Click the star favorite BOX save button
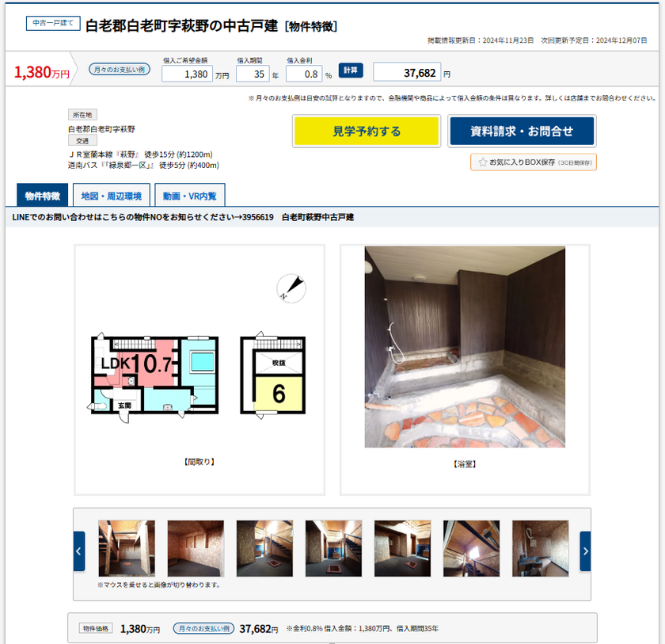This screenshot has height=644, width=665. pos(534,162)
